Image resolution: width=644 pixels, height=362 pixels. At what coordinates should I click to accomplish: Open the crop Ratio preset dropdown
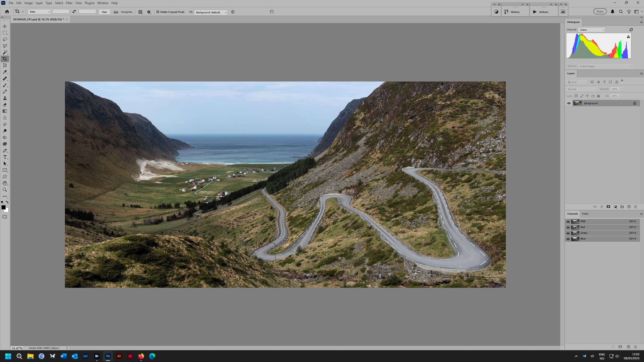pos(39,12)
